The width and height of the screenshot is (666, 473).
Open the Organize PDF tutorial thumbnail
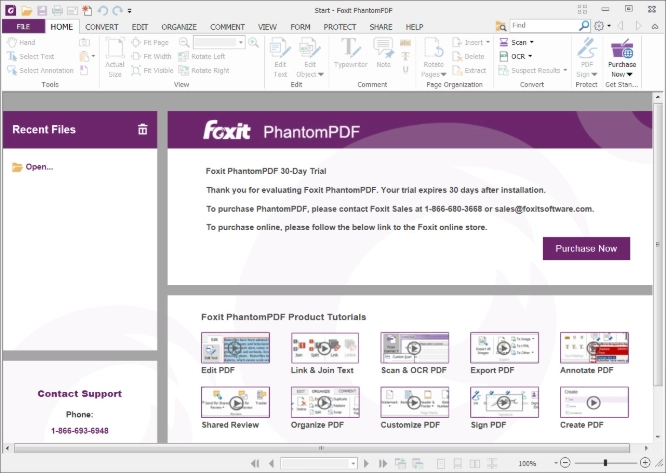coord(325,402)
